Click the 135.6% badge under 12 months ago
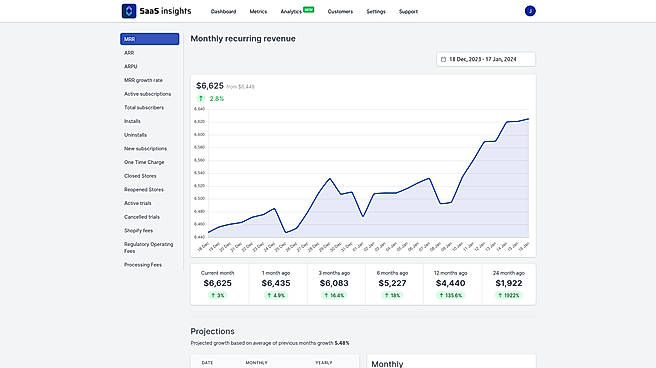This screenshot has width=656, height=368. 451,295
